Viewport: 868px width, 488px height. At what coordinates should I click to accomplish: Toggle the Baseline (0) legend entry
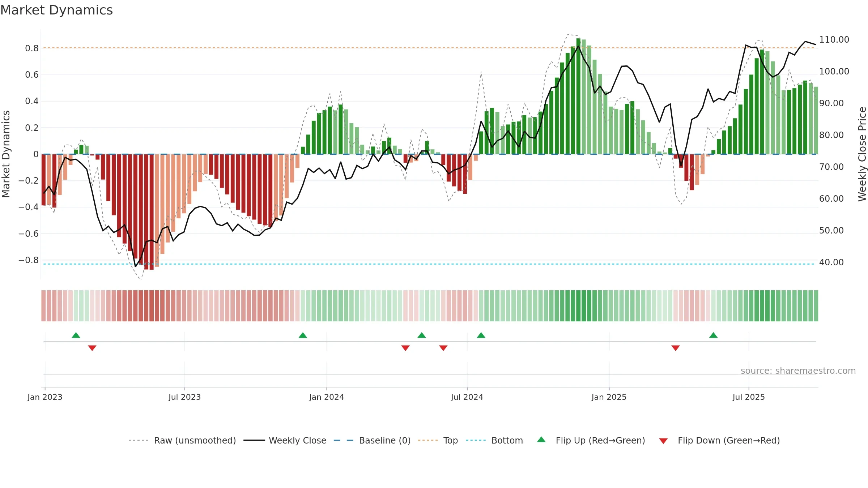tap(372, 440)
